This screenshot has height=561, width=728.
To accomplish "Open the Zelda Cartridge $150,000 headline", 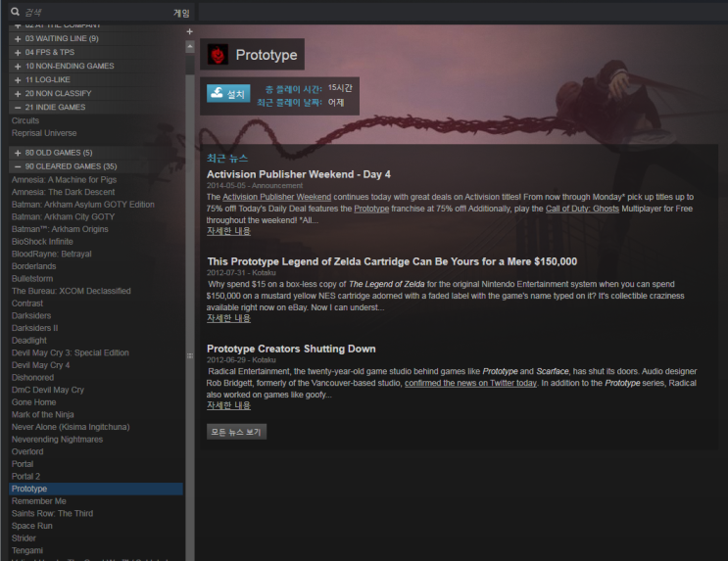I will pyautogui.click(x=392, y=261).
